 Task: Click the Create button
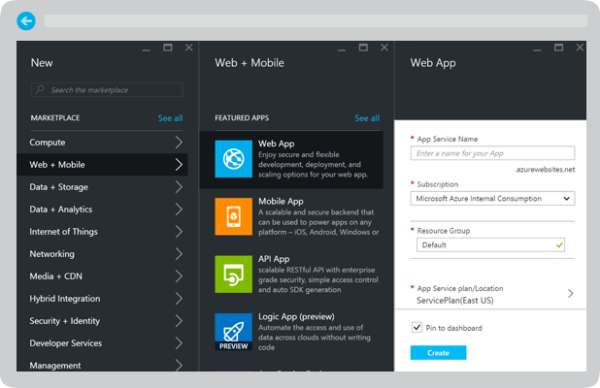coord(438,352)
